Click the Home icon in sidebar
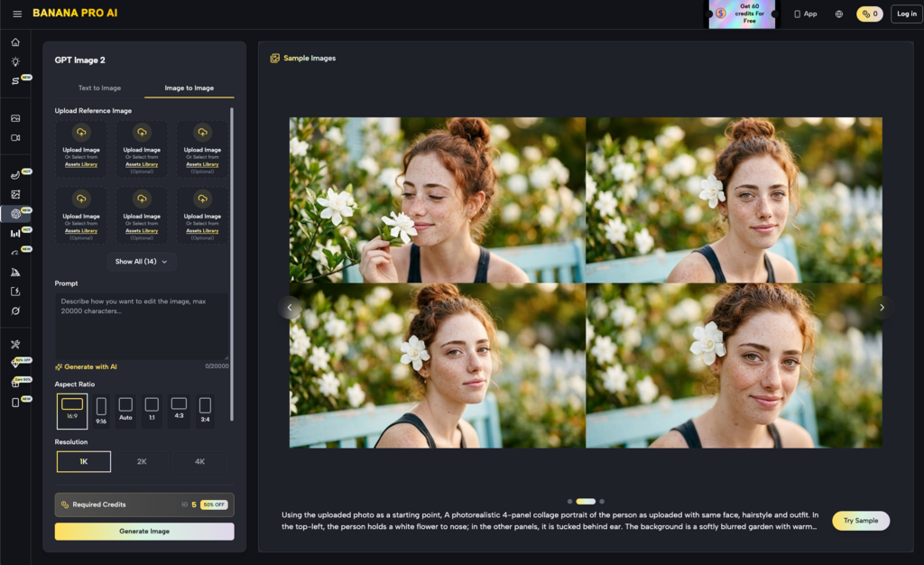 pos(15,42)
